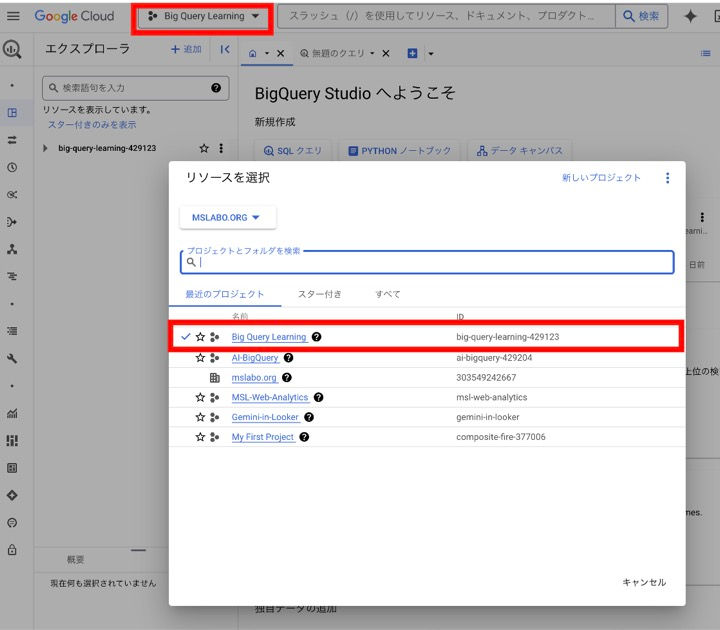Image resolution: width=720 pixels, height=630 pixels.
Task: Open the explorer search help icon
Action: coord(216,88)
